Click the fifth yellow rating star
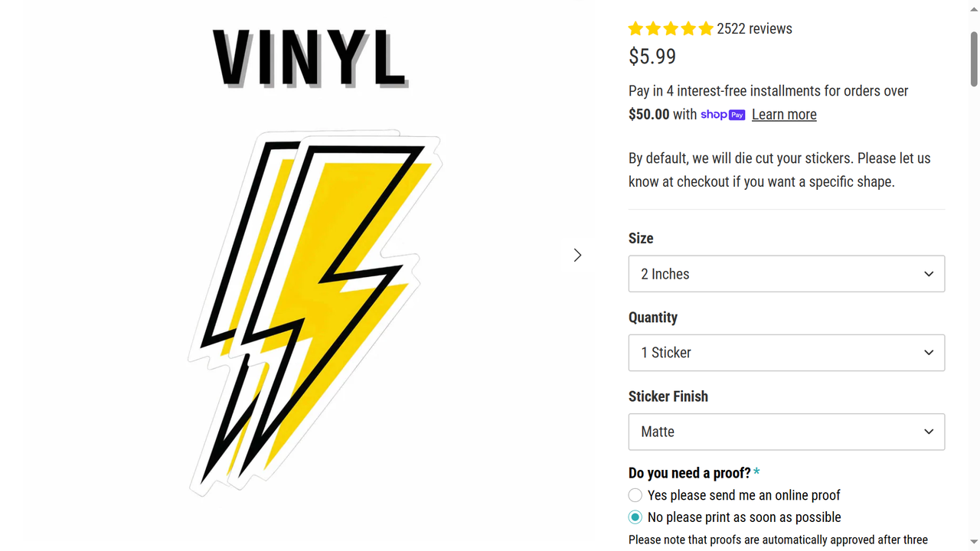 [x=706, y=29]
